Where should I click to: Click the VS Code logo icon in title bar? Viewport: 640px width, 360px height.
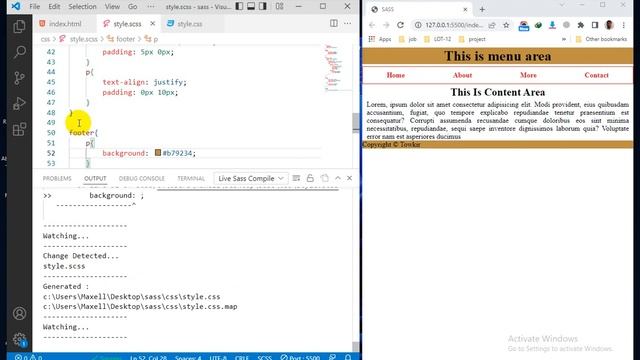coord(16,7)
